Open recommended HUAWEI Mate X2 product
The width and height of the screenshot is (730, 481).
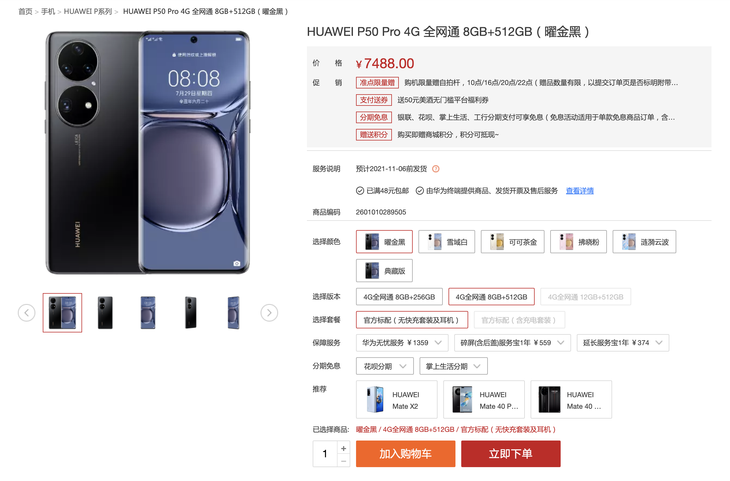397,400
